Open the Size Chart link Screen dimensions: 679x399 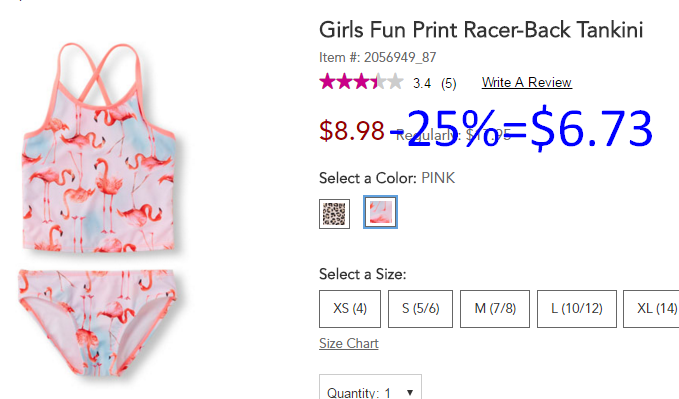coord(349,343)
